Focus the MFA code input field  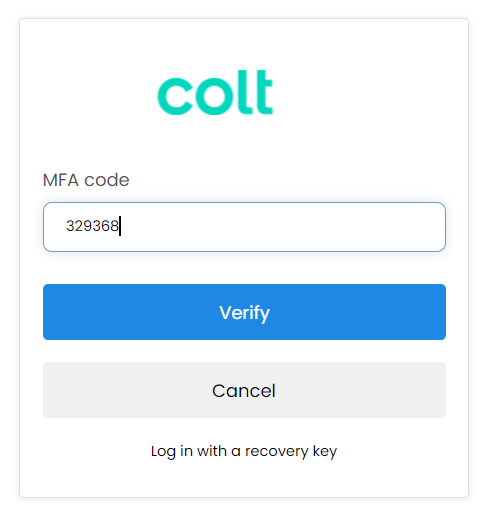244,227
